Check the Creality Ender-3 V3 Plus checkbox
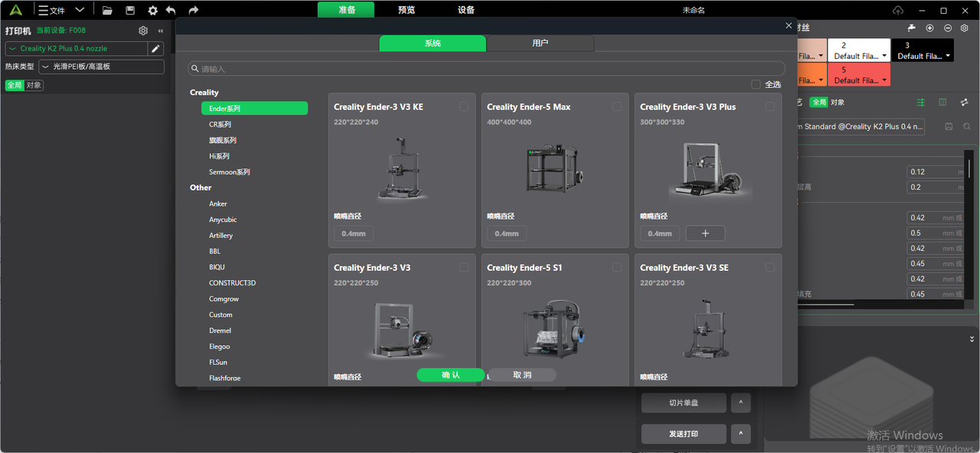 tap(770, 106)
